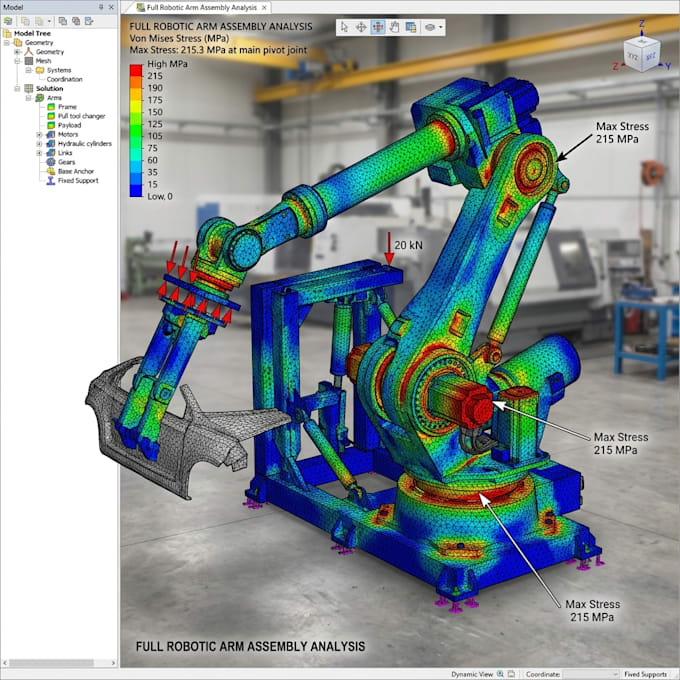Select the Payload result item
The width and height of the screenshot is (680, 680).
pyautogui.click(x=69, y=125)
